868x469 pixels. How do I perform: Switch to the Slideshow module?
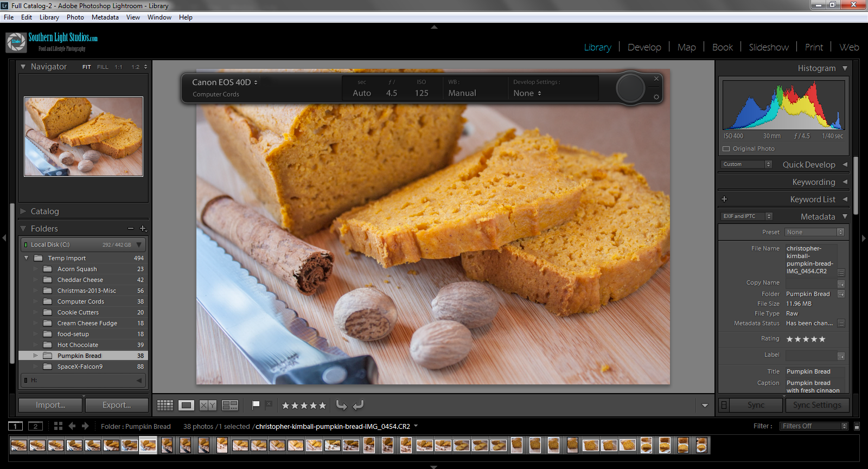pyautogui.click(x=769, y=47)
